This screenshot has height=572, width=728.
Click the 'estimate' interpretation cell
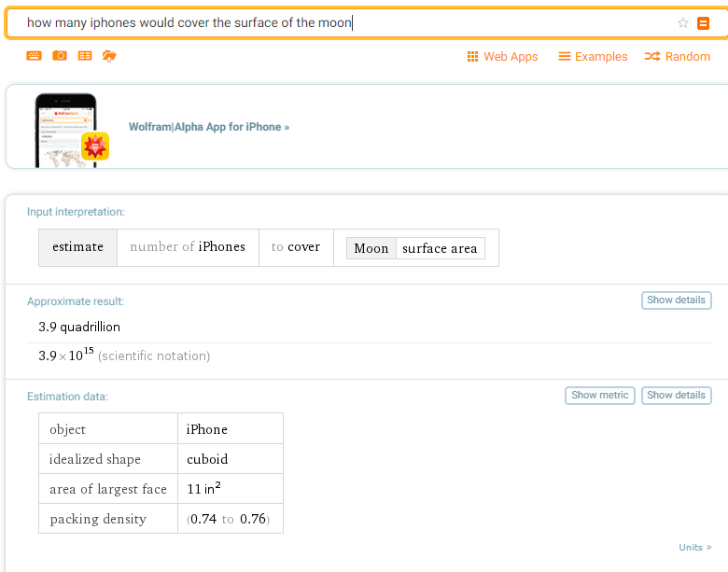coord(77,247)
